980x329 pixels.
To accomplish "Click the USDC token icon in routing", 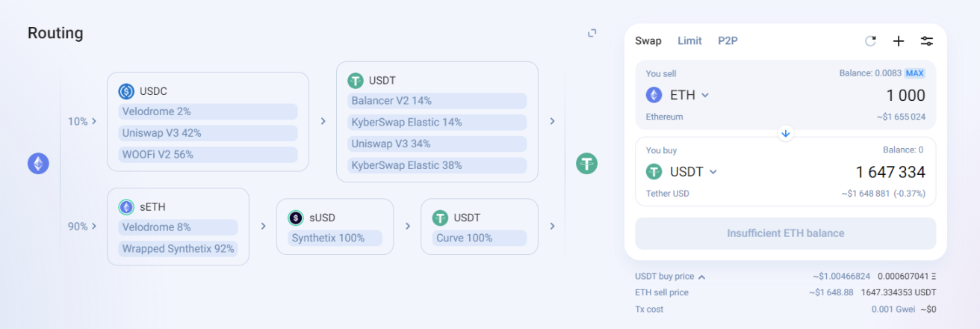I will 126,91.
